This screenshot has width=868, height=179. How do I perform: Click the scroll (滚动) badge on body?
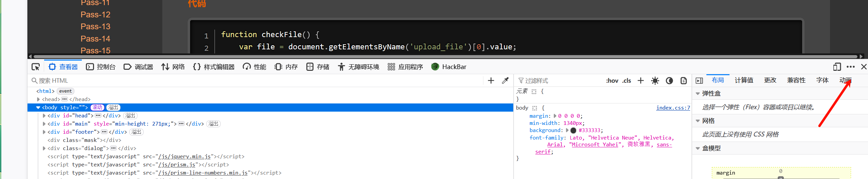[97, 108]
